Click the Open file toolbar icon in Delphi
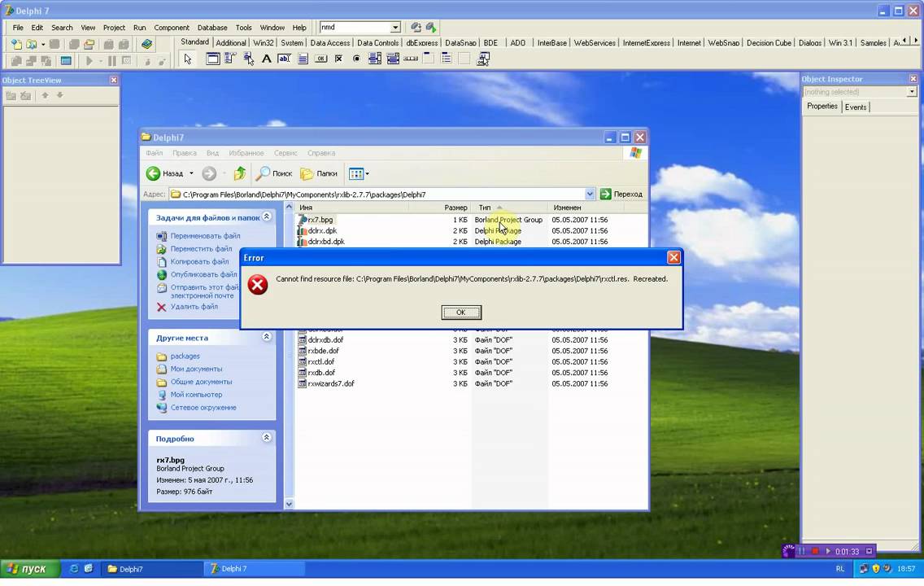The width and height of the screenshot is (924, 586). [x=31, y=44]
